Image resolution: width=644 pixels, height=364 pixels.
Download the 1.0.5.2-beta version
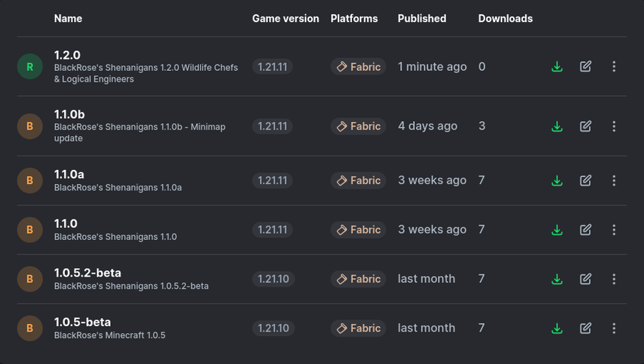(x=557, y=279)
